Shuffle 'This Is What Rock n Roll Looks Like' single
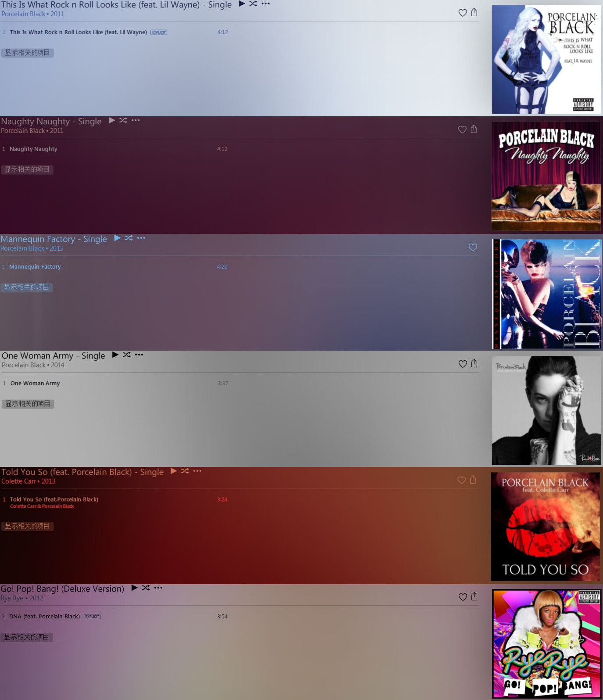Screen dimensions: 603x700 point(253,4)
